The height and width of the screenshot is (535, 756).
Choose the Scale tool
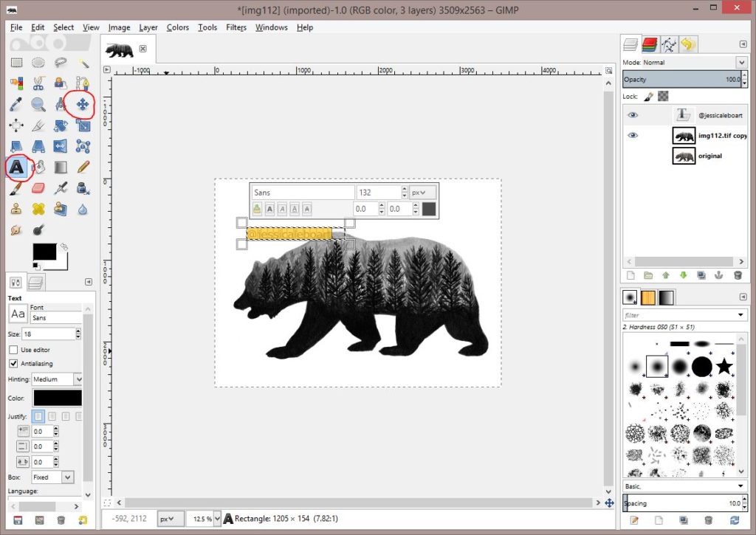(83, 125)
